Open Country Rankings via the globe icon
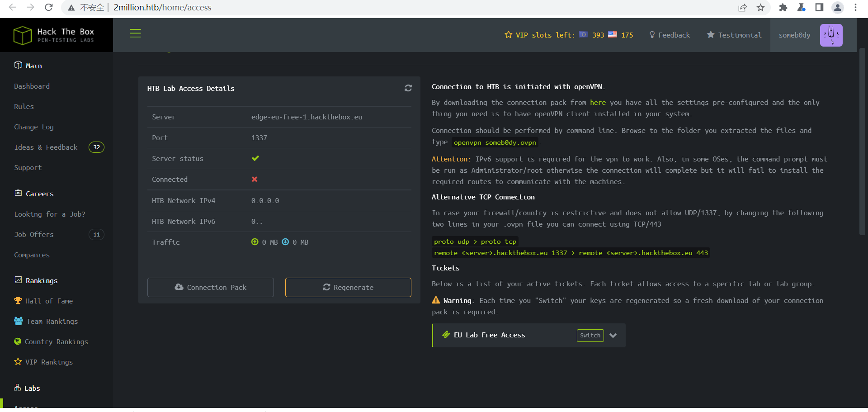Viewport: 868px width, 412px height. pyautogui.click(x=18, y=341)
